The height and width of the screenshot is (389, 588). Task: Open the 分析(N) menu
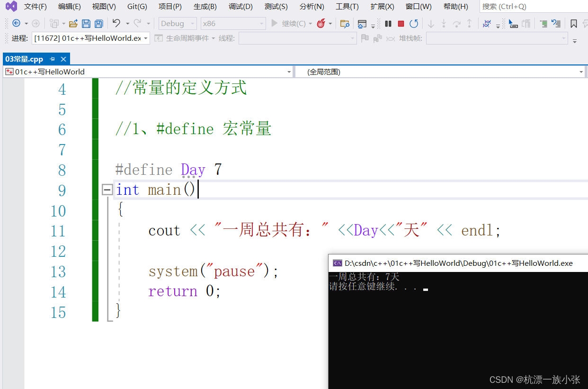click(312, 7)
